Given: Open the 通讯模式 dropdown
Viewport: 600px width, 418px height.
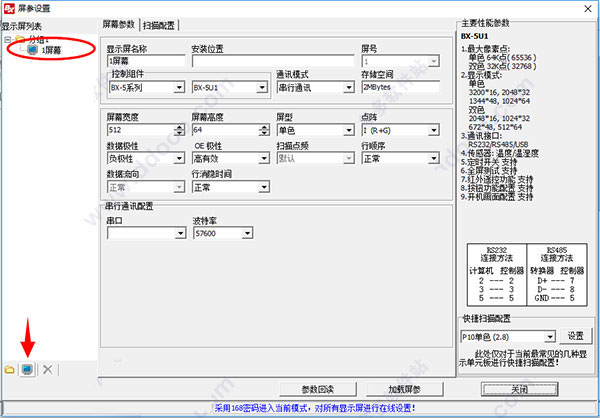Looking at the screenshot, I should 349,88.
